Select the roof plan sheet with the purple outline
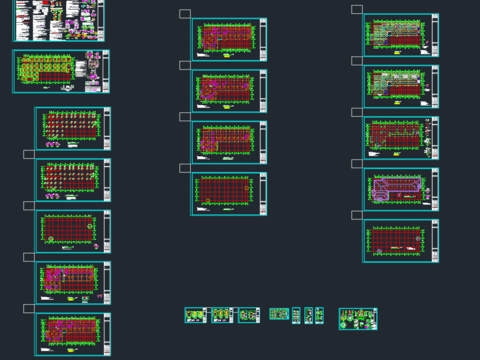 [401, 189]
